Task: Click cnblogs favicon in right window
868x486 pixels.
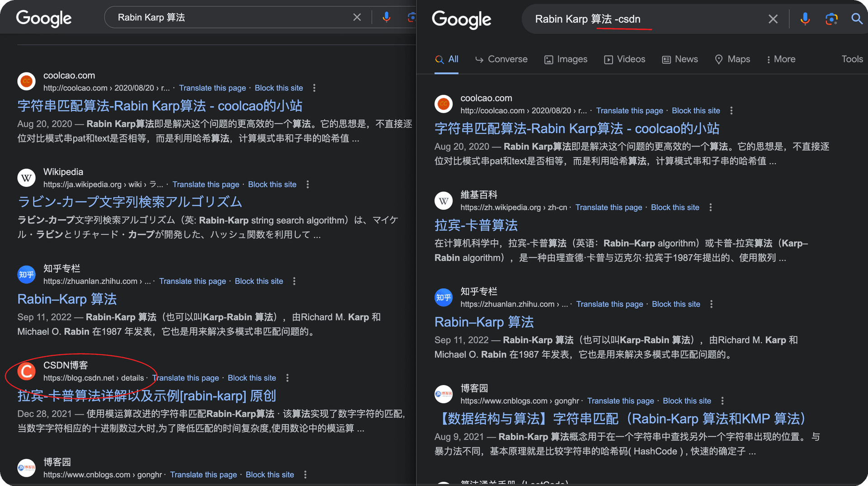Action: pos(443,395)
